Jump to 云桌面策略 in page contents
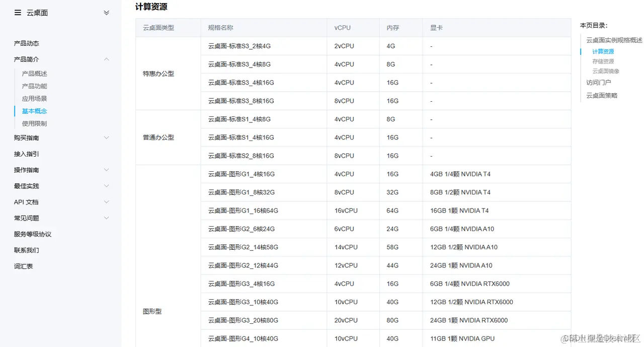The width and height of the screenshot is (644, 347). pyautogui.click(x=602, y=96)
